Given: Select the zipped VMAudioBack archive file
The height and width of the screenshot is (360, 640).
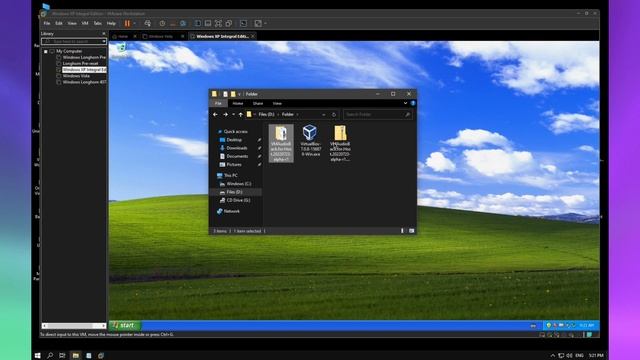Looking at the screenshot, I should (340, 143).
